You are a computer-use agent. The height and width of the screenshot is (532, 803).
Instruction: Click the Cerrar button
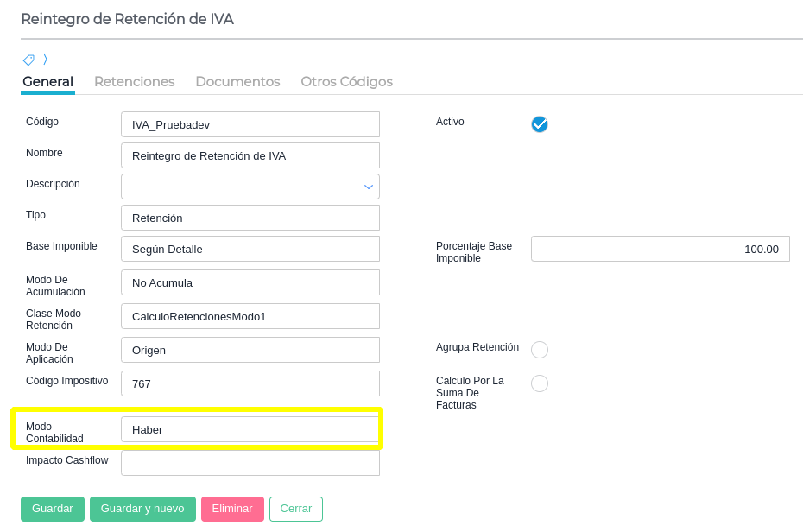coord(296,509)
